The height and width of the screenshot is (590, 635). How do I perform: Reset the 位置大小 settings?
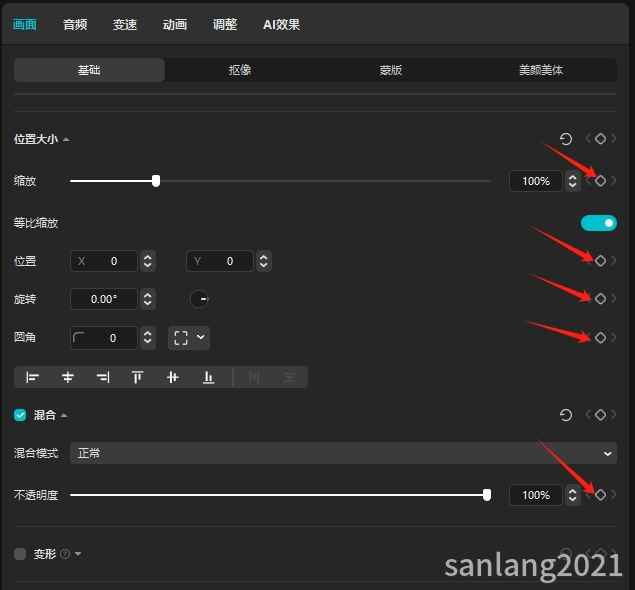pos(566,139)
